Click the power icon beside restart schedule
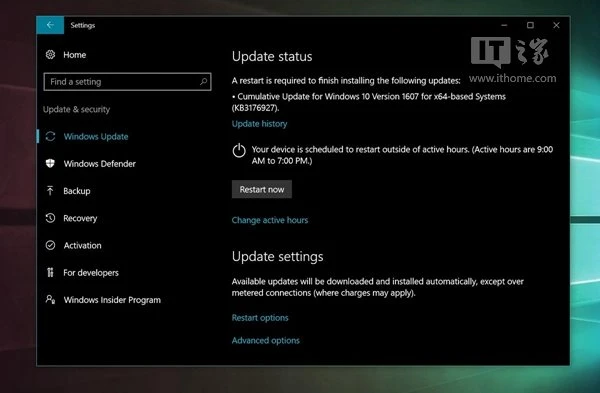 pos(239,150)
